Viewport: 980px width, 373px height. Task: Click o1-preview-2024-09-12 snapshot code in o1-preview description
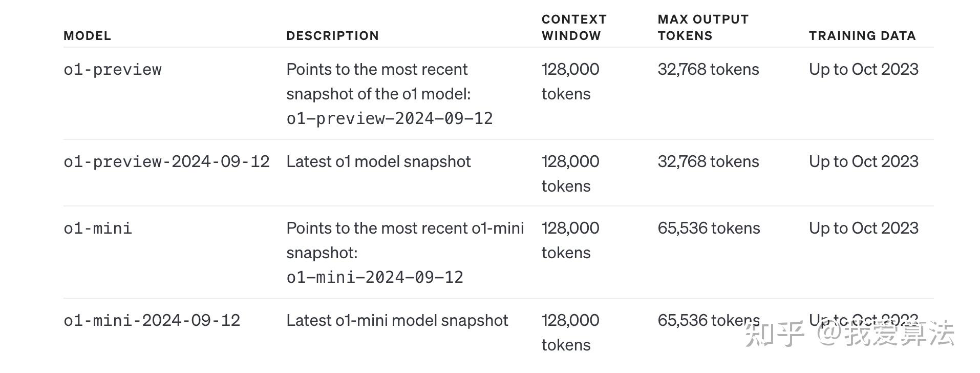click(x=389, y=119)
